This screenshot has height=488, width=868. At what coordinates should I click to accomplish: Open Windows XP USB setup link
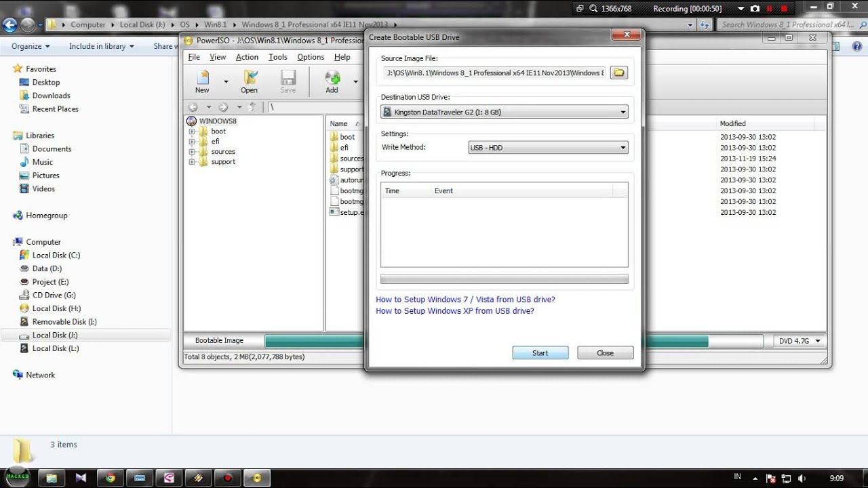tap(455, 311)
